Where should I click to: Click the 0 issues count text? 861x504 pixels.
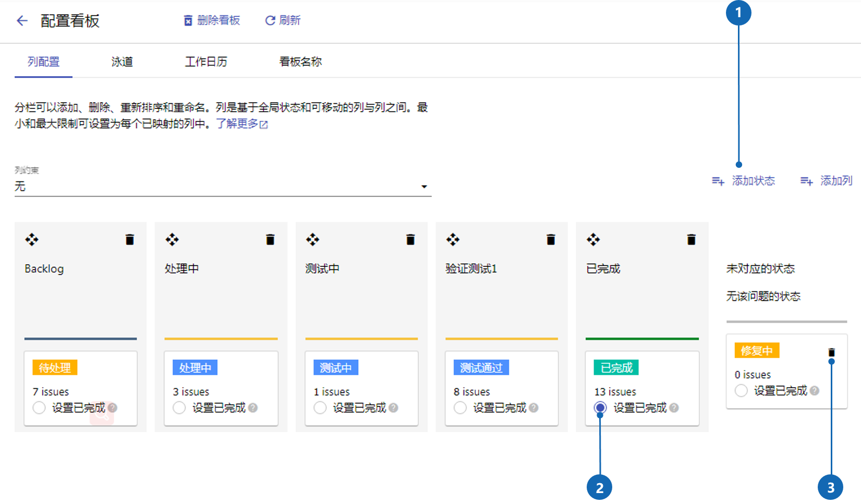pos(753,375)
